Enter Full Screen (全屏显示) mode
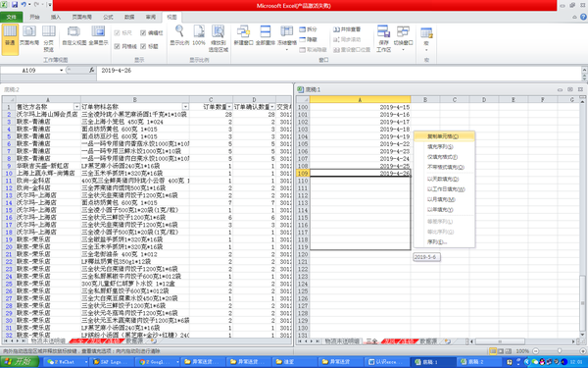Viewport: 588px width, 368px height. point(98,36)
